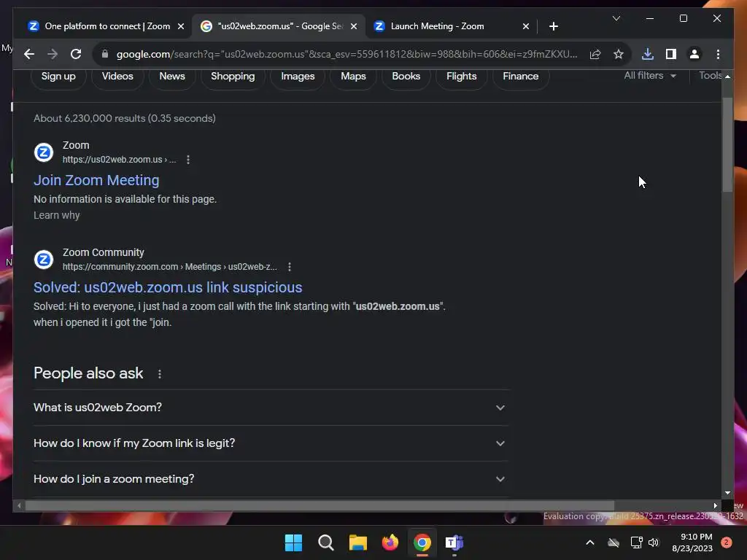Viewport: 747px width, 560px height.
Task: Click the Chrome taskbar icon
Action: tap(422, 542)
